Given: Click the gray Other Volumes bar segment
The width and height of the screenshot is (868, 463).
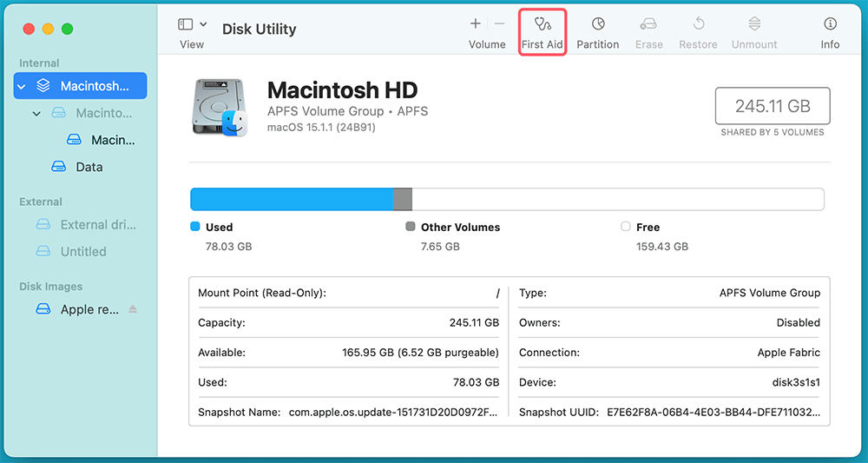Looking at the screenshot, I should (x=403, y=200).
